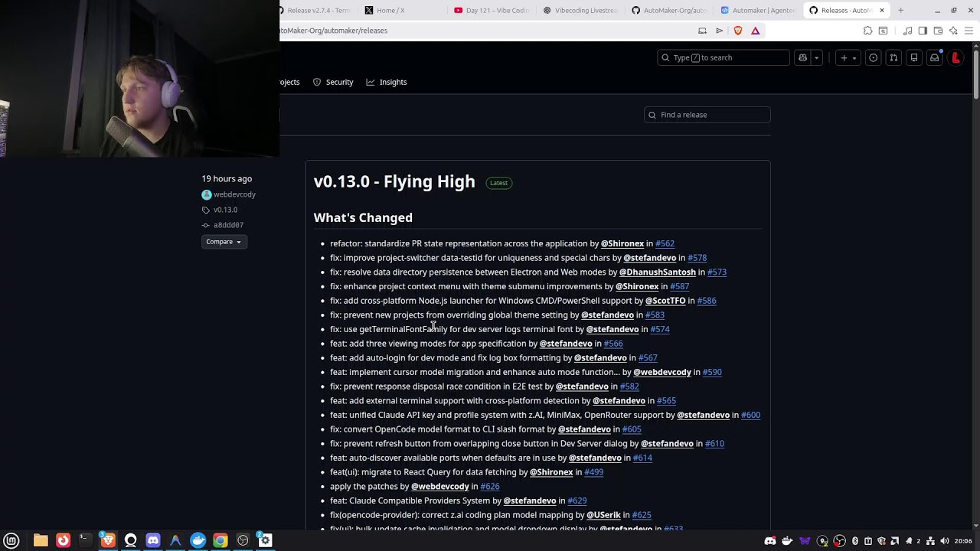Open GitHub repositories icon in header

click(x=914, y=57)
